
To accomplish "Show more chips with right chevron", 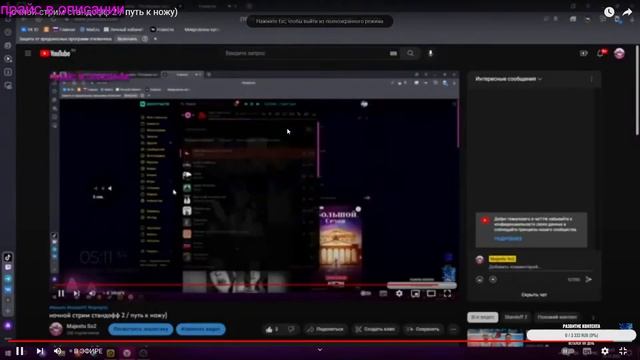I will (x=593, y=317).
